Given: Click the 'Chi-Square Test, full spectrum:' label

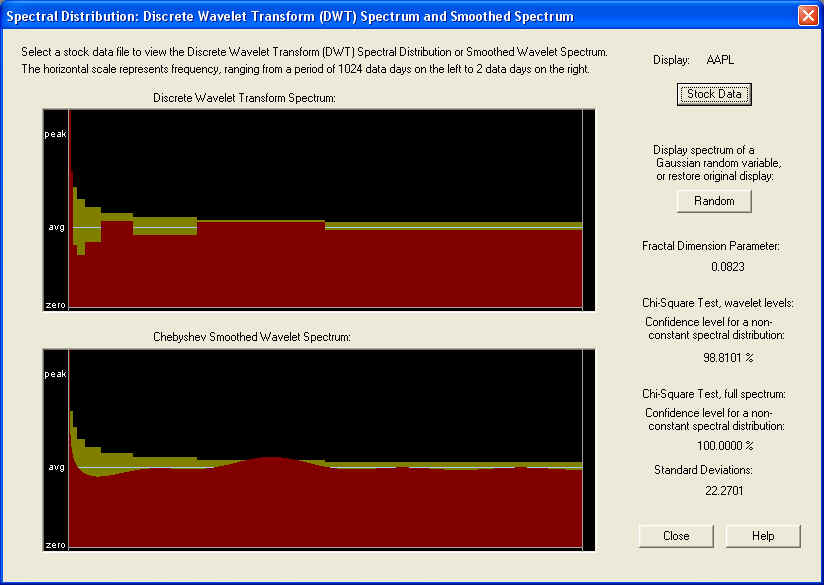Looking at the screenshot, I should pos(714,394).
